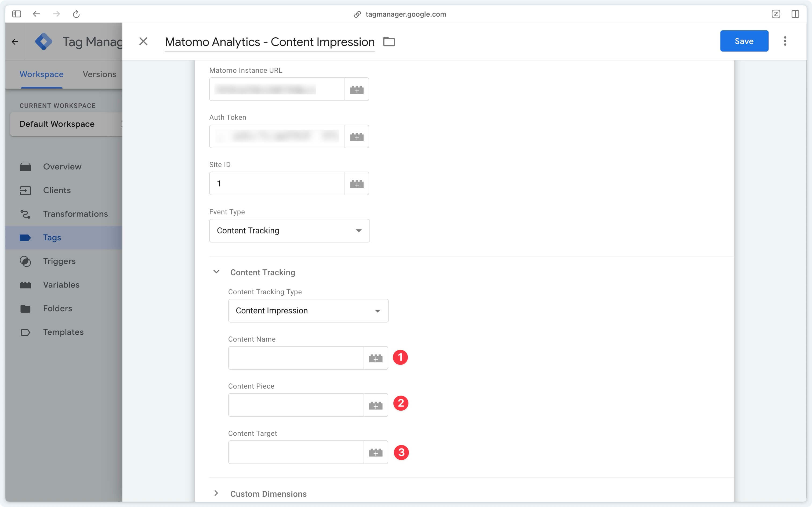Image resolution: width=812 pixels, height=507 pixels.
Task: Expand the Custom Dimensions section
Action: click(x=216, y=494)
